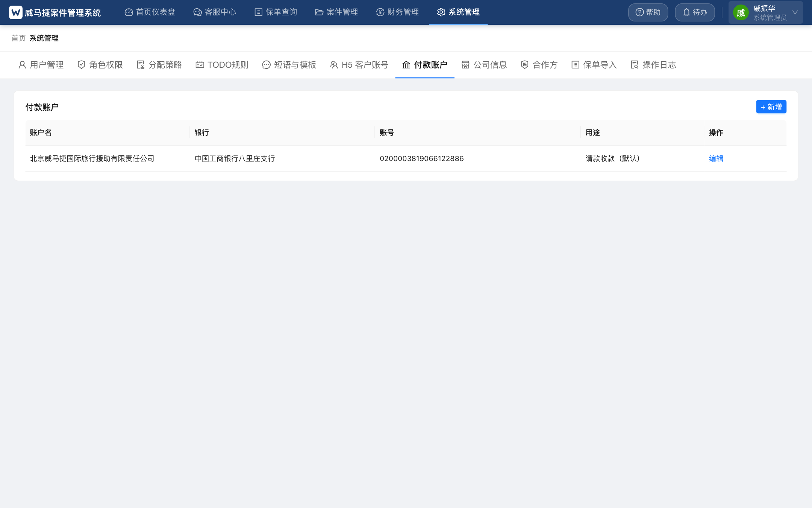
Task: Click the question mark help icon
Action: [x=639, y=12]
